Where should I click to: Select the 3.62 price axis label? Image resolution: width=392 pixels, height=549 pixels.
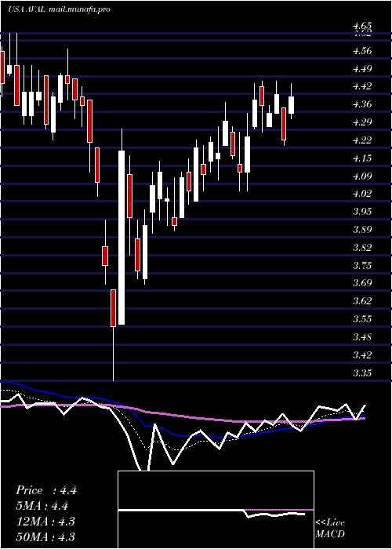pyautogui.click(x=362, y=301)
